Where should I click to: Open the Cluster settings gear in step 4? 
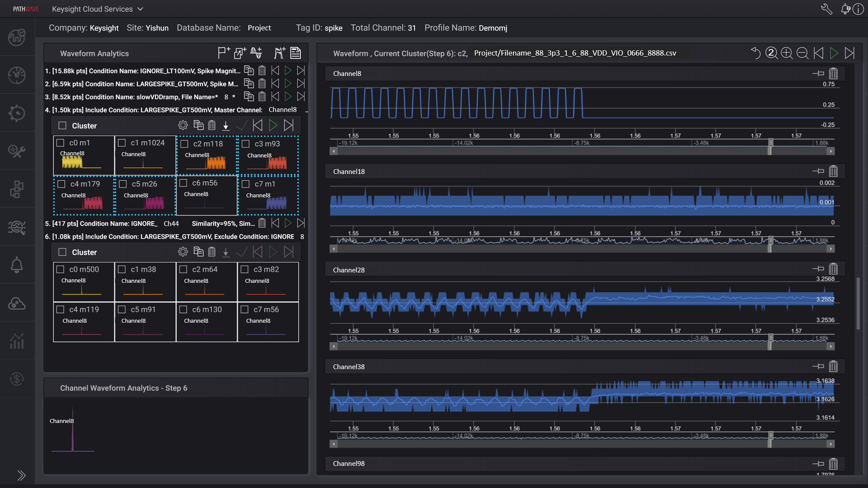coord(183,125)
